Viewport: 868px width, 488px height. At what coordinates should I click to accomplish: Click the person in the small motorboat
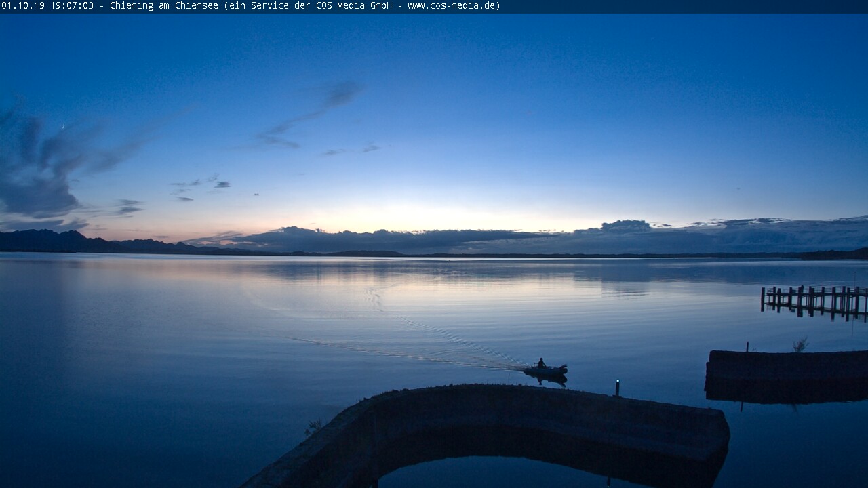pos(540,363)
